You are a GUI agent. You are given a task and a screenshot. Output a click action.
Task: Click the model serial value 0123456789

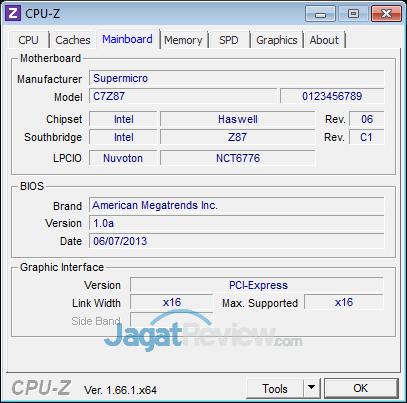332,96
